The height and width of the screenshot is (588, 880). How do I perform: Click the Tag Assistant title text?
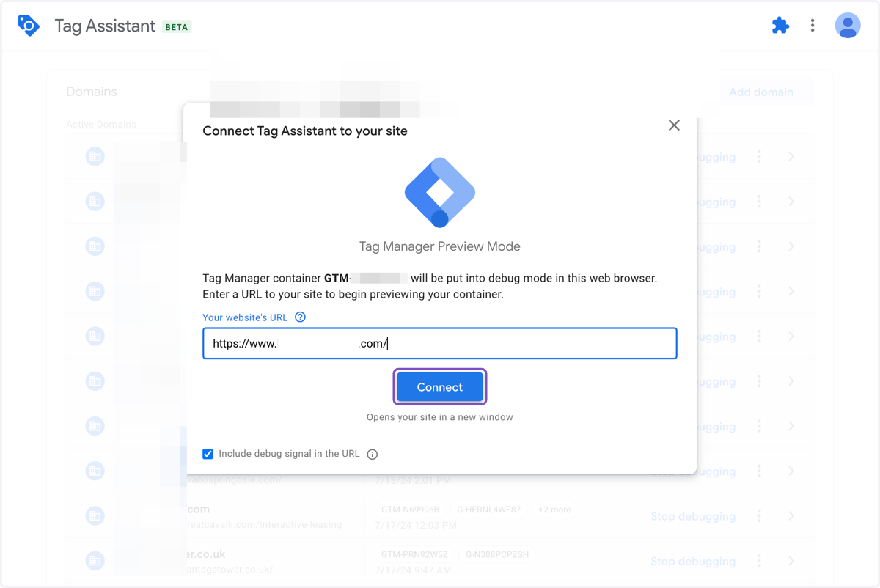pyautogui.click(x=105, y=26)
